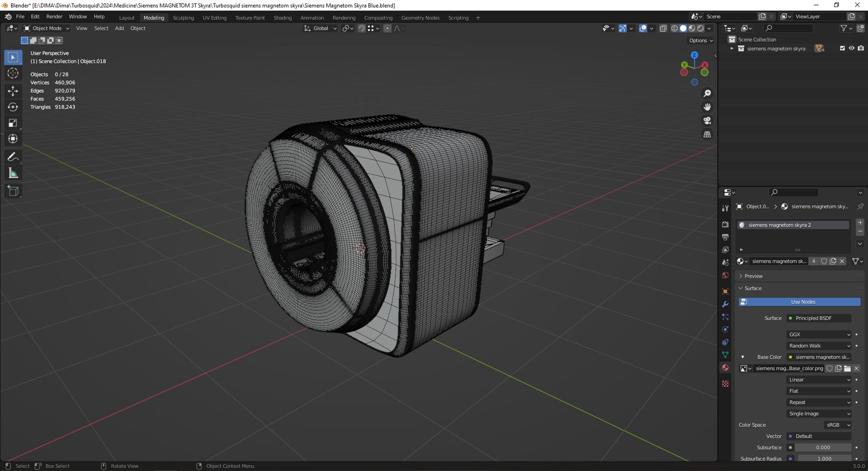The width and height of the screenshot is (868, 471).
Task: Open the Modifier properties wrench tab
Action: coord(725,304)
